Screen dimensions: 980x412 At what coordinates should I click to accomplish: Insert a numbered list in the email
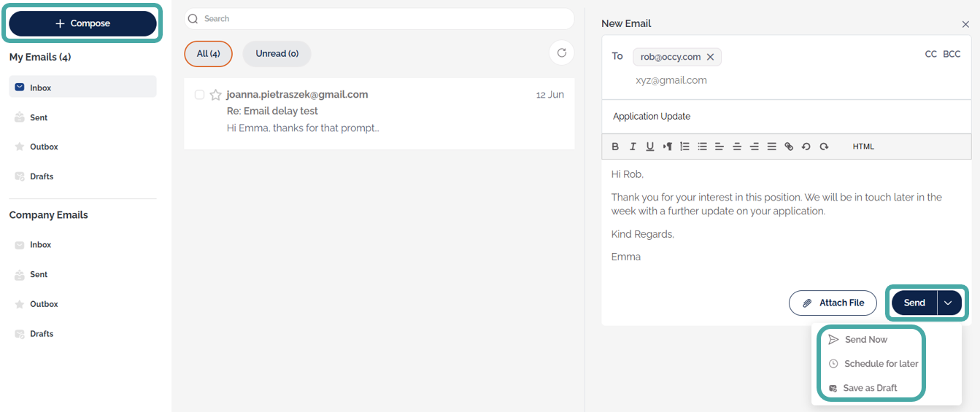point(684,147)
